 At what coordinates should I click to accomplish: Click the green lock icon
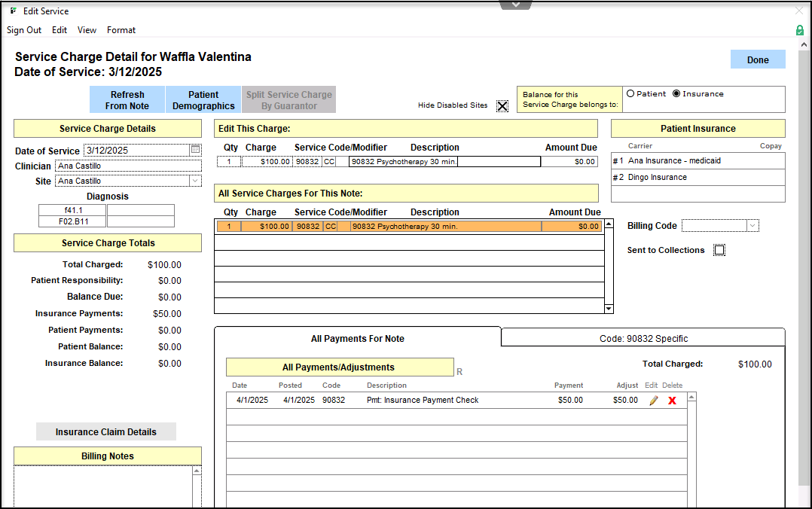[799, 30]
